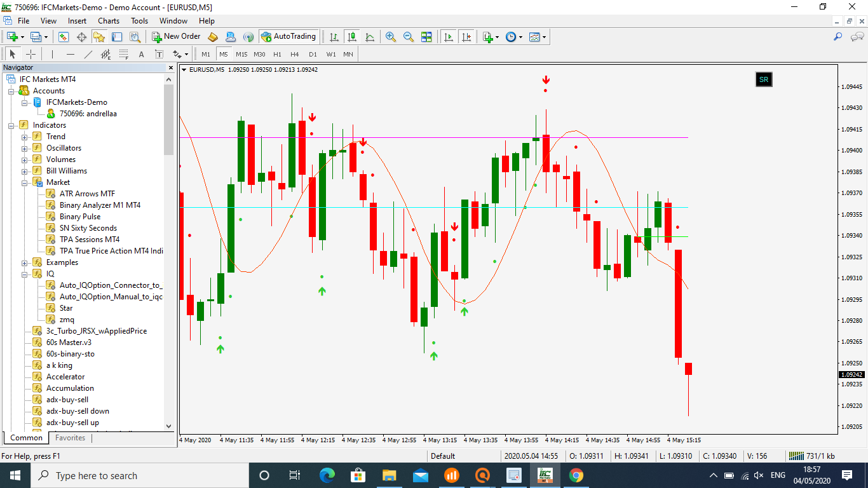Select the ATR Arrows MTF indicator
The image size is (868, 488).
(x=87, y=194)
